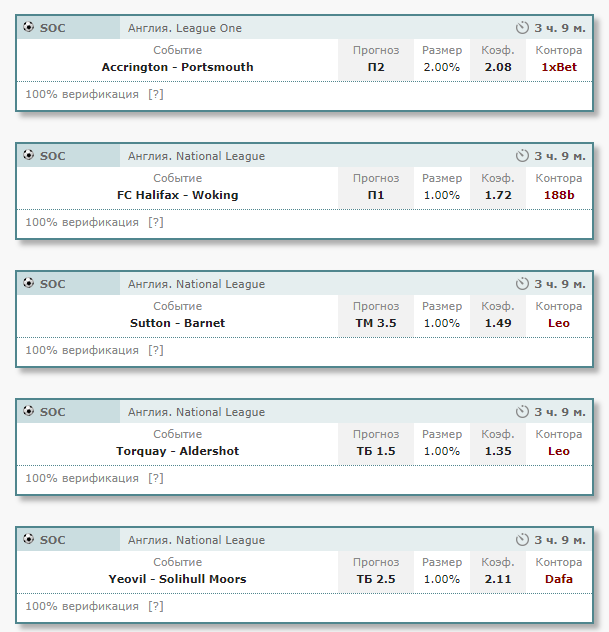Select the Accrington - Portsmouth event
Screen dimensions: 609x632
coord(178,67)
